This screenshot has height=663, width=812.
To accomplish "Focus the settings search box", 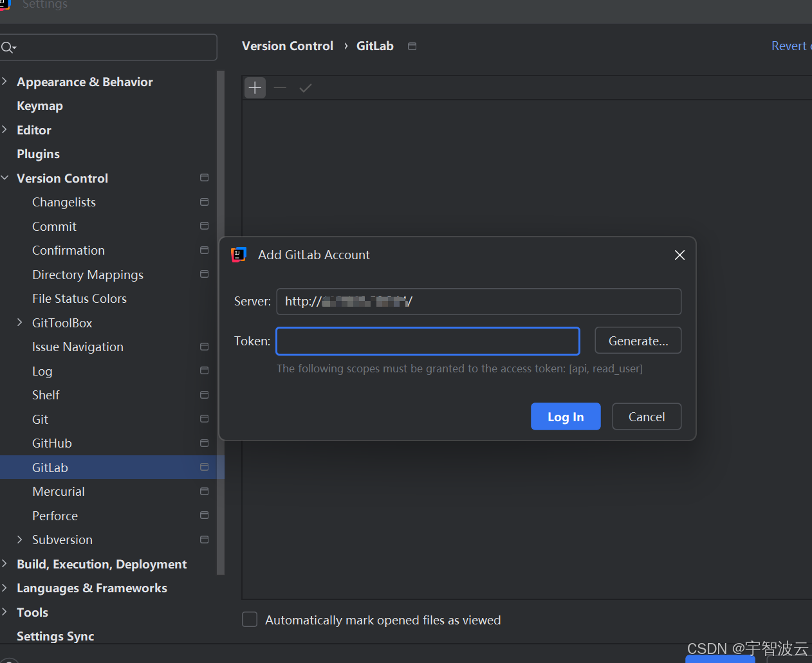I will 109,47.
